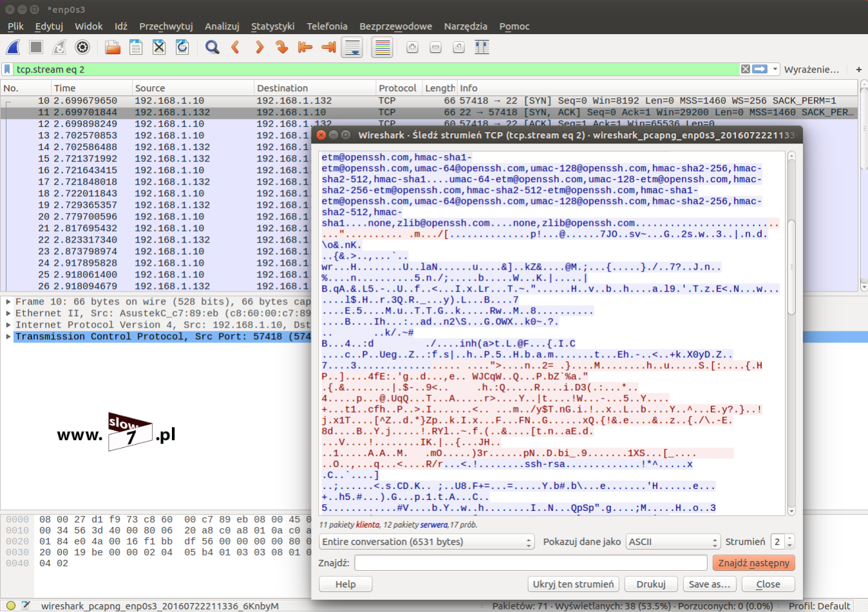Start capture with the shark fin icon
The image size is (868, 612).
pyautogui.click(x=13, y=47)
